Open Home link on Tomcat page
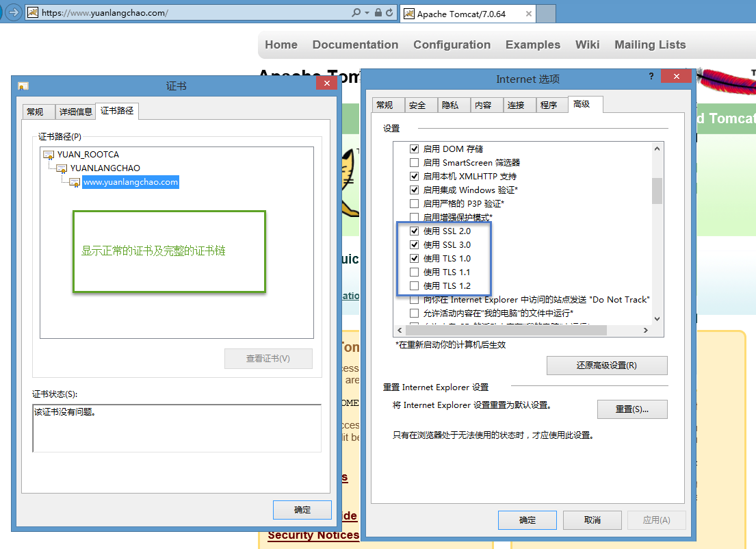This screenshot has width=756, height=549. 281,45
